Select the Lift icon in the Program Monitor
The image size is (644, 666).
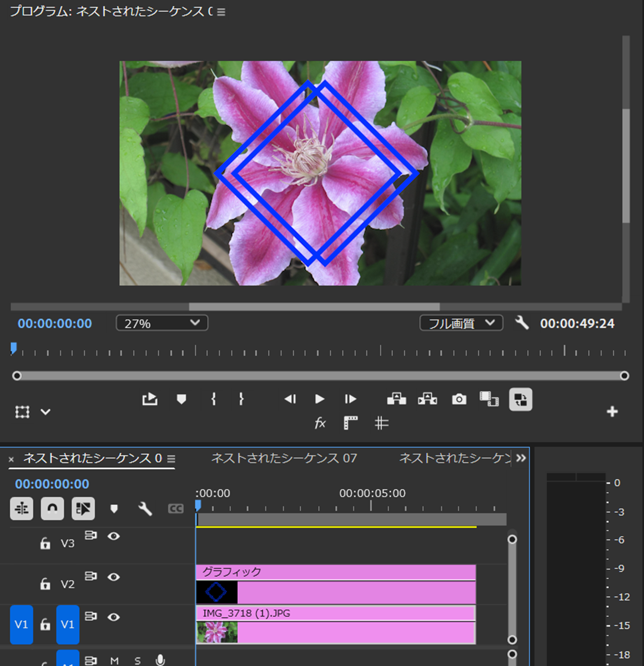point(397,399)
